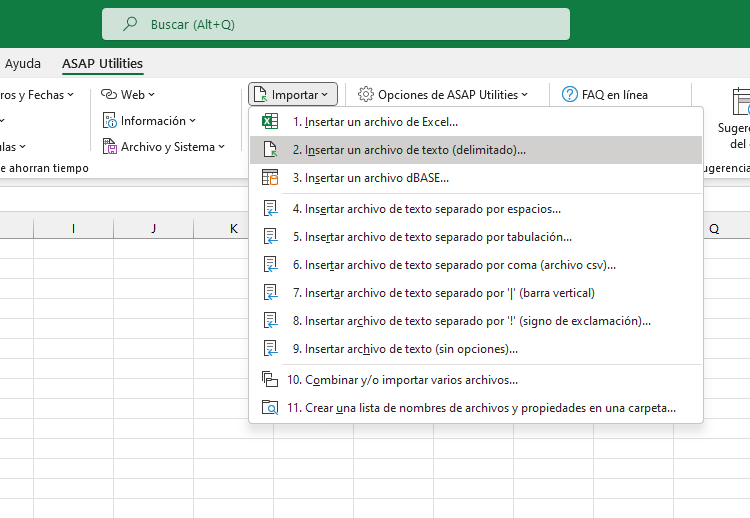Select 'Insertar un archivo de Excel...'
The image size is (750, 518).
pyautogui.click(x=476, y=121)
